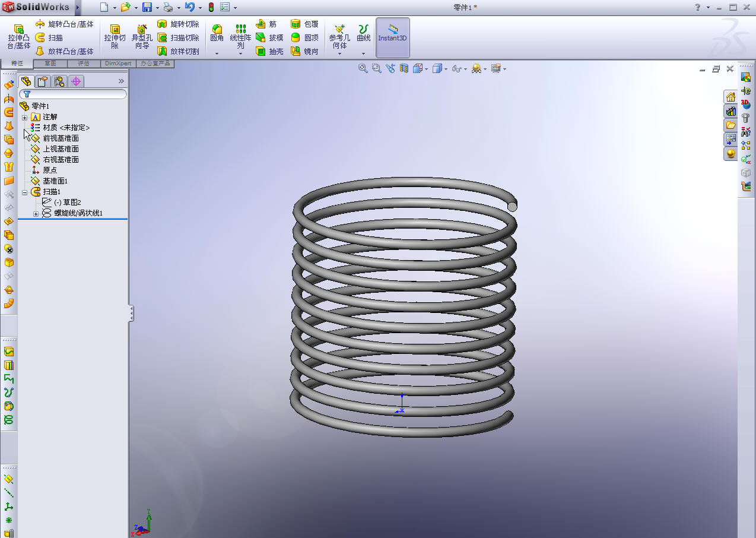Click Zoom to Fit in view toolbar
This screenshot has width=756, height=538.
click(x=363, y=69)
